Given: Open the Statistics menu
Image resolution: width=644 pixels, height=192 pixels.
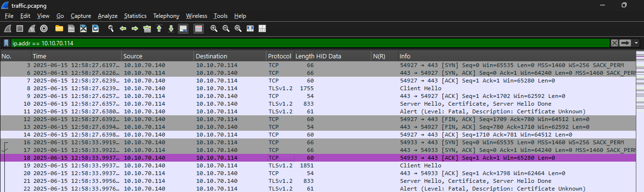Looking at the screenshot, I should click(x=135, y=16).
